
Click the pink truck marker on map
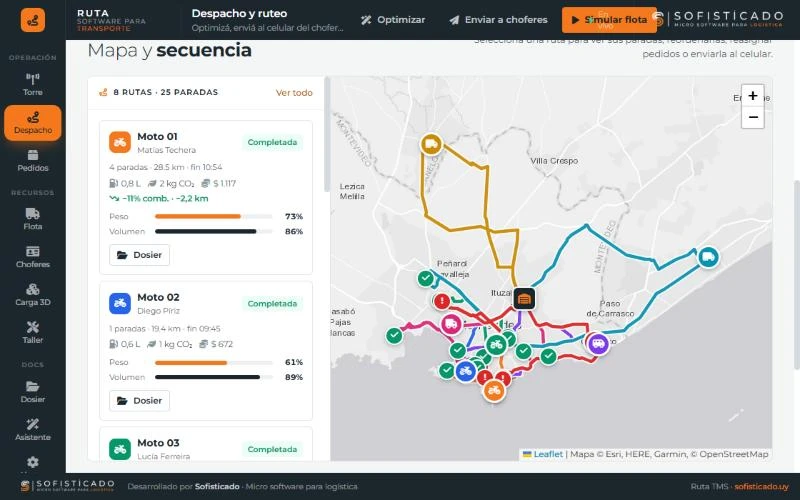pos(451,324)
